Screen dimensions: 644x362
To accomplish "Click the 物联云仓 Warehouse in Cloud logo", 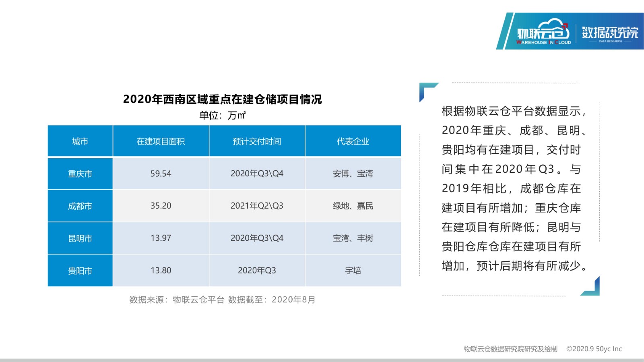I will (x=543, y=32).
